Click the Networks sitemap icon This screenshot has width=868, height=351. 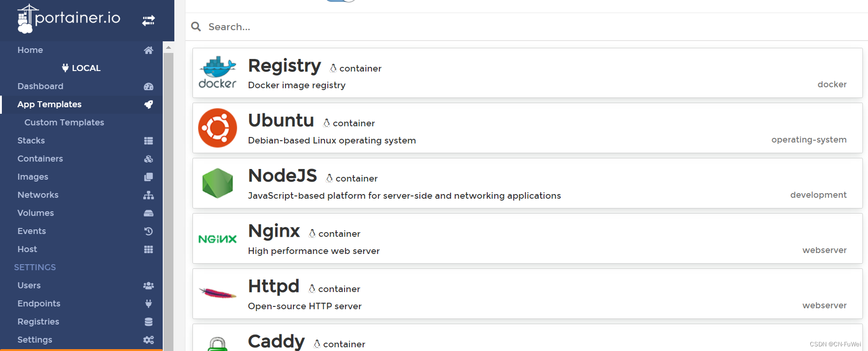[148, 195]
